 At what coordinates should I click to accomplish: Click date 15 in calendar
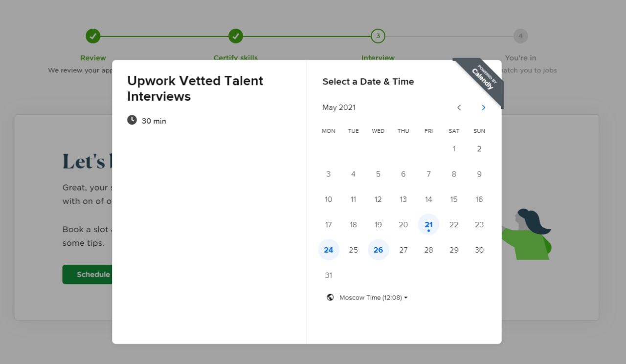tap(454, 199)
